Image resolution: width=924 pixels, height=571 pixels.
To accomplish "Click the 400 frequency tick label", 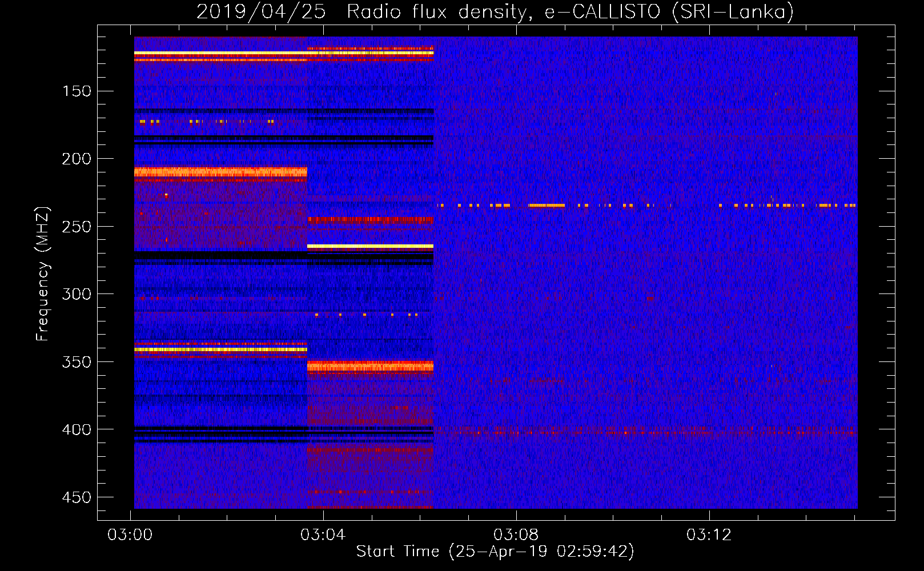I will tap(77, 429).
